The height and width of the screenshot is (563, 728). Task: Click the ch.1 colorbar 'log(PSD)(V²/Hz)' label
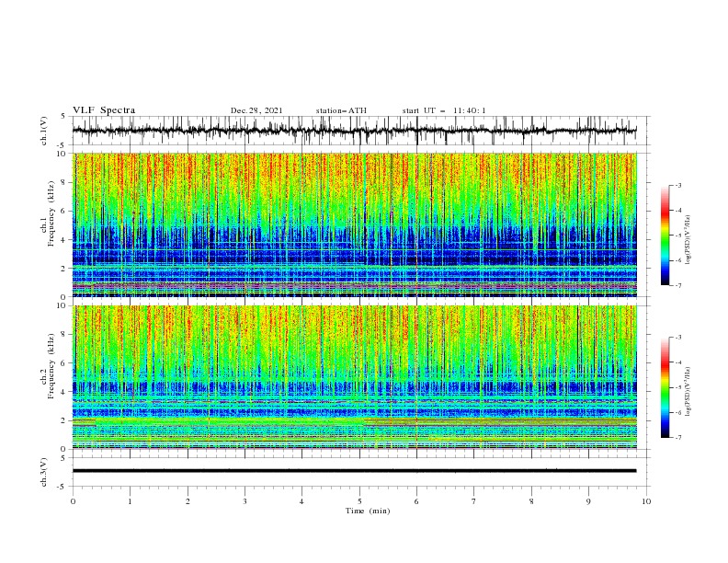[688, 240]
